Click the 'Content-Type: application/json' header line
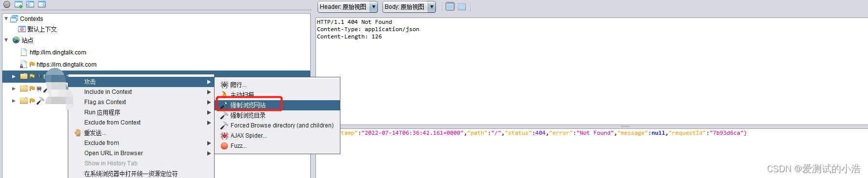The width and height of the screenshot is (868, 178). tap(368, 29)
